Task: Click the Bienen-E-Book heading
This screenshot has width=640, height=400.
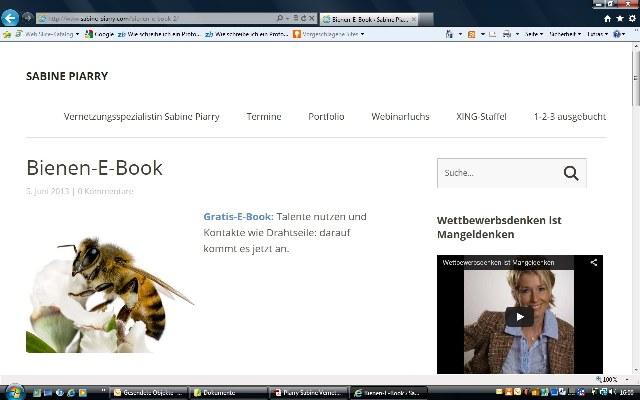Action: [94, 168]
